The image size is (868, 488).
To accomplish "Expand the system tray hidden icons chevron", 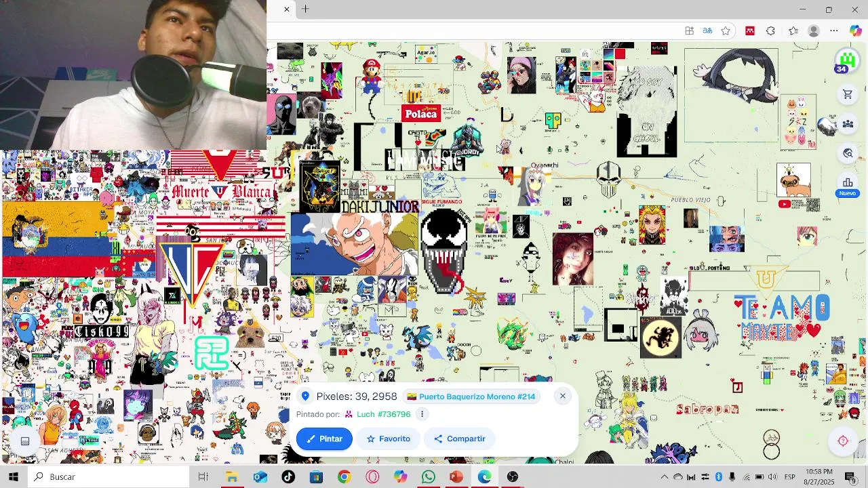I will click(664, 477).
